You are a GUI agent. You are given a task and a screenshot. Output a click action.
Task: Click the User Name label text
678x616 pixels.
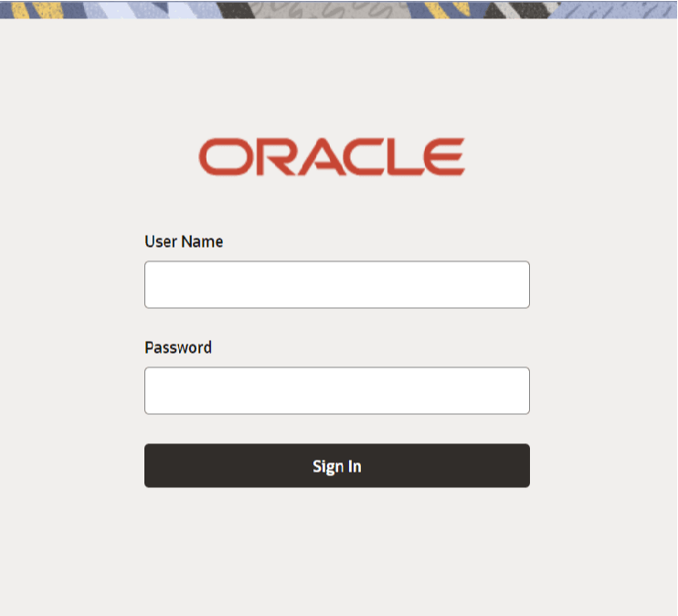pos(184,241)
